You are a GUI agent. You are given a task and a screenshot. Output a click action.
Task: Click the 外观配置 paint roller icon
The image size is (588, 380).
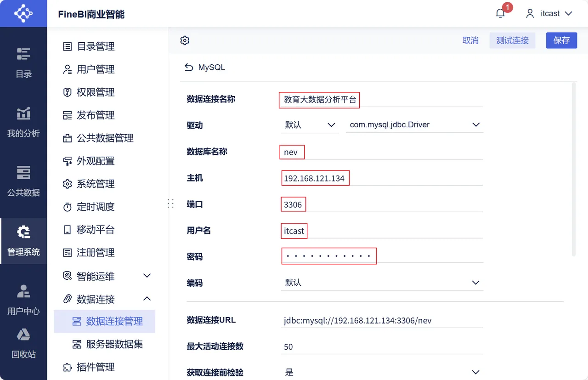click(68, 161)
